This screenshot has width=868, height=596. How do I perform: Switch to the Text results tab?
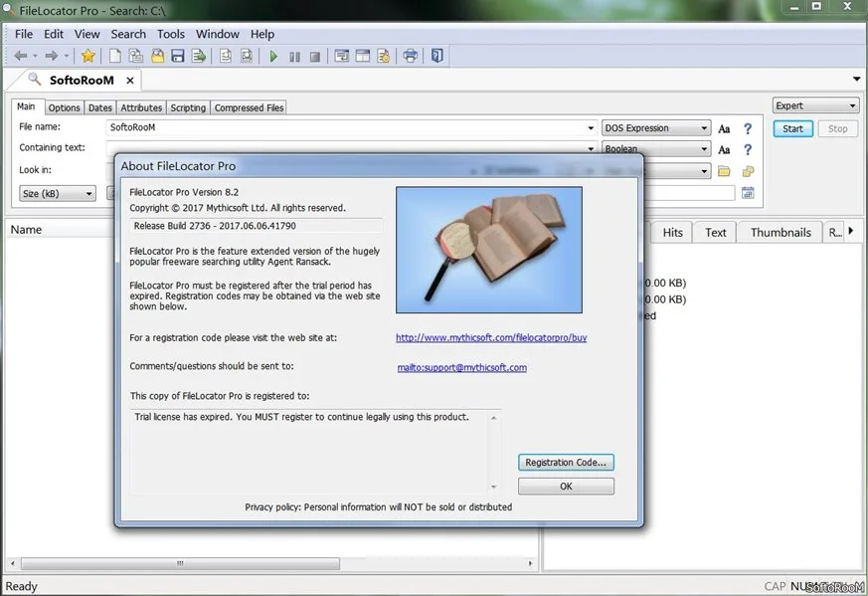[715, 233]
